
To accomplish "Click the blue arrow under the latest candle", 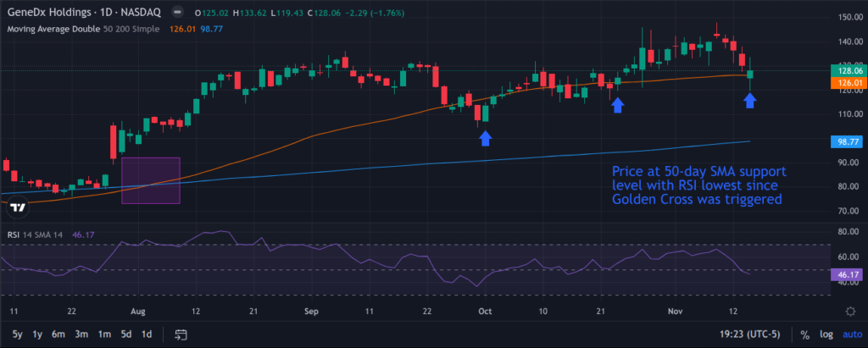I will pyautogui.click(x=750, y=101).
